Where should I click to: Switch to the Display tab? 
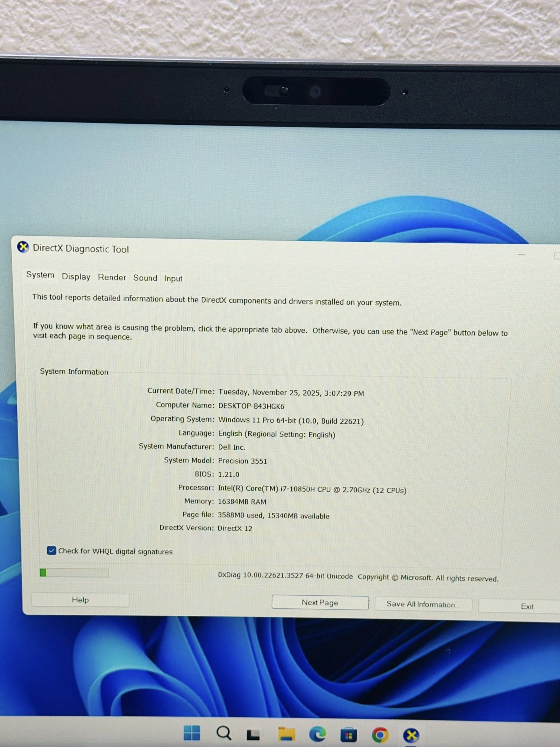click(76, 276)
